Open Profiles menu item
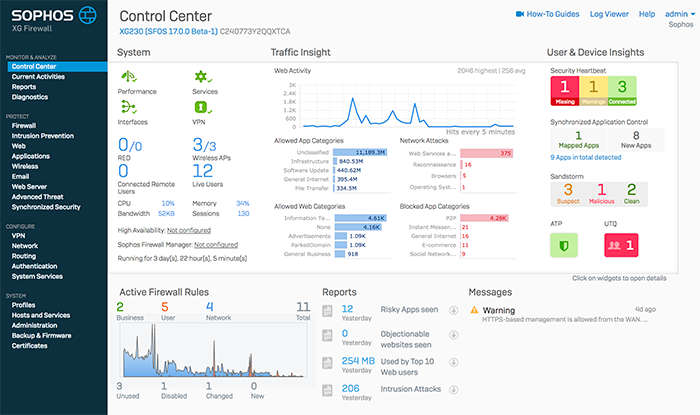700x415 pixels. point(23,305)
